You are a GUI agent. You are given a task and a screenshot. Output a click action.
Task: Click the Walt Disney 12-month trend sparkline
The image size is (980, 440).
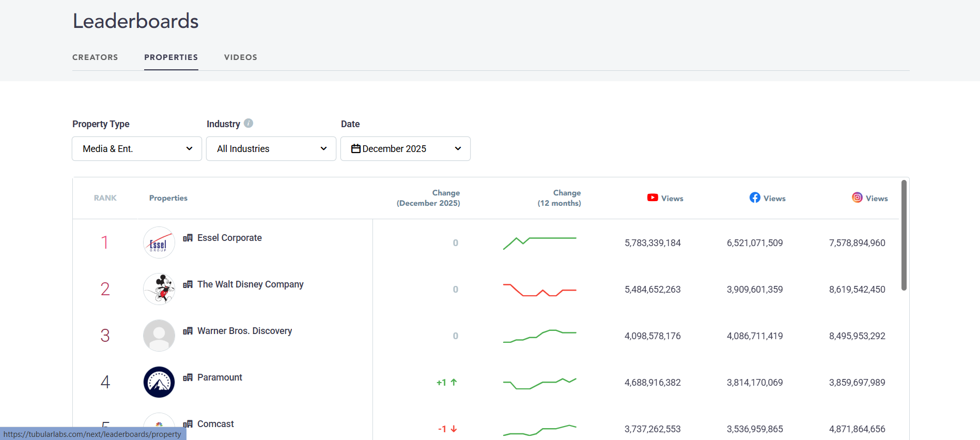pos(539,290)
